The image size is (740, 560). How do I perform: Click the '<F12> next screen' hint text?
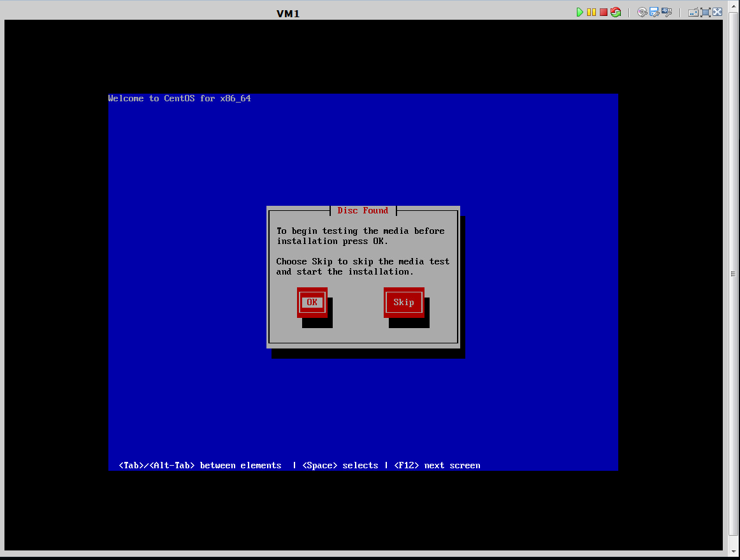(437, 466)
